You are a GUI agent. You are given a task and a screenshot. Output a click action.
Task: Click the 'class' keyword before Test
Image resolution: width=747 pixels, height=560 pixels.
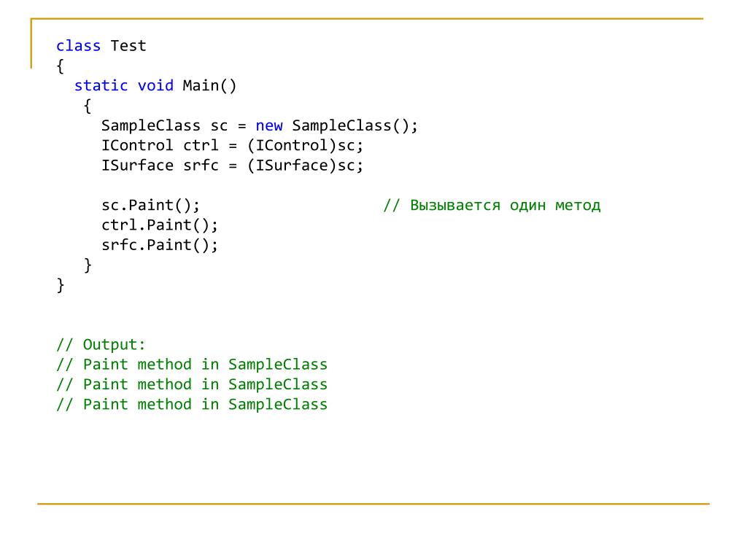click(x=78, y=46)
